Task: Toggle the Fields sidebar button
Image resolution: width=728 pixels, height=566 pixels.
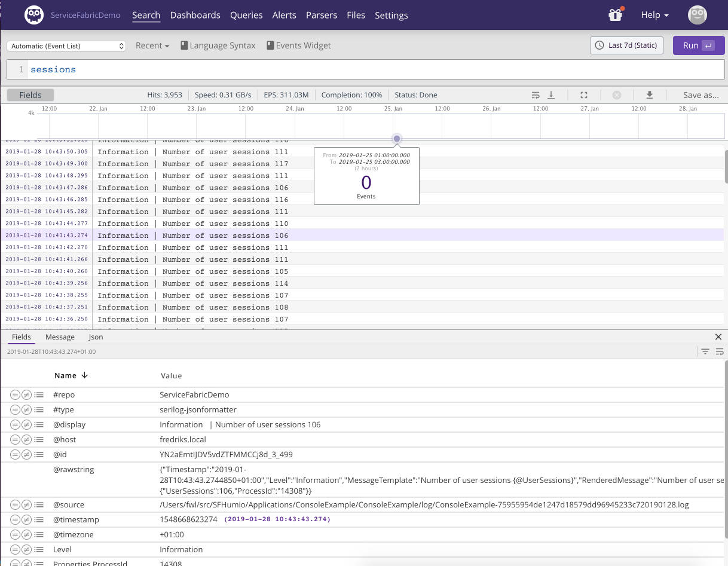Action: click(30, 95)
